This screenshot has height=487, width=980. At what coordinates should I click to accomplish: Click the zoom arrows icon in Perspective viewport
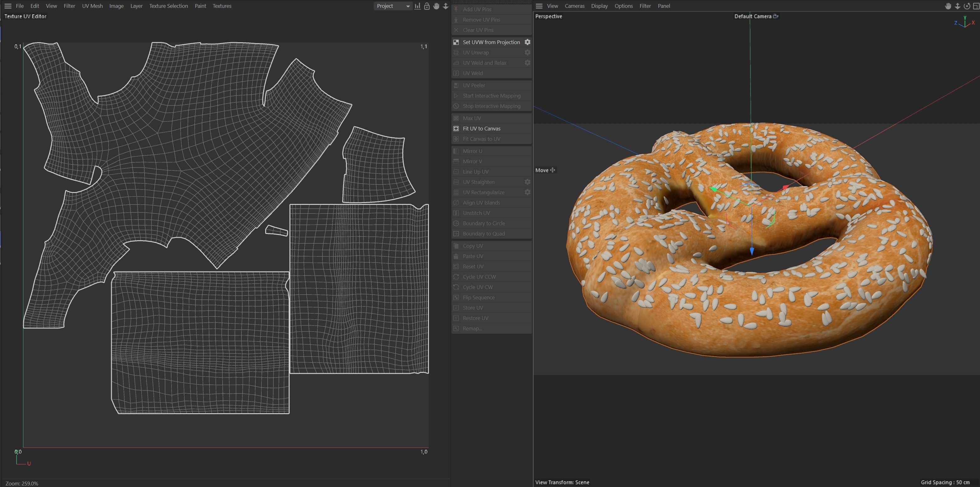pos(957,6)
